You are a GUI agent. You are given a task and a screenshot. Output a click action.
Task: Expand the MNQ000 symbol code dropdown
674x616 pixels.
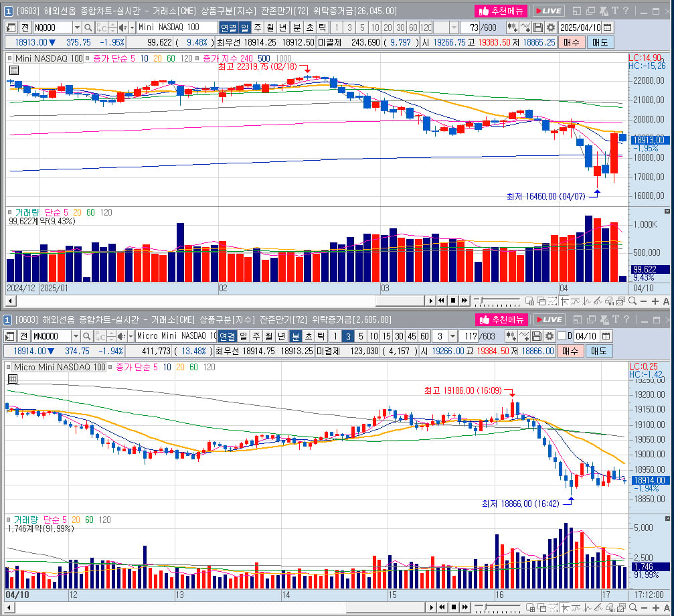[76, 336]
